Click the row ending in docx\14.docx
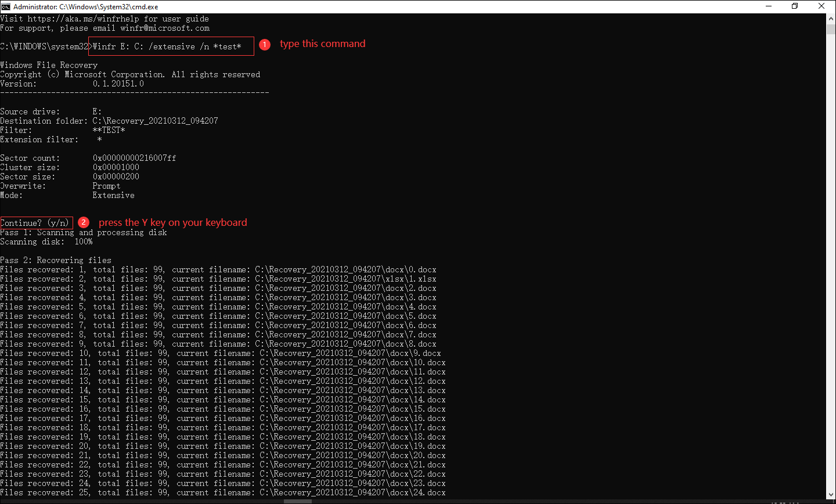This screenshot has width=836, height=504. click(x=223, y=399)
